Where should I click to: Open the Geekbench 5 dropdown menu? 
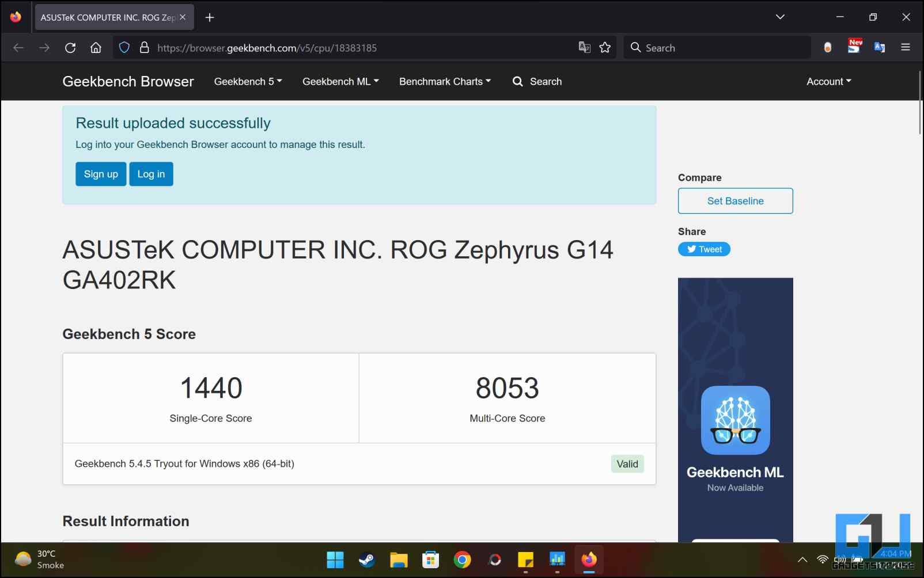click(x=248, y=82)
